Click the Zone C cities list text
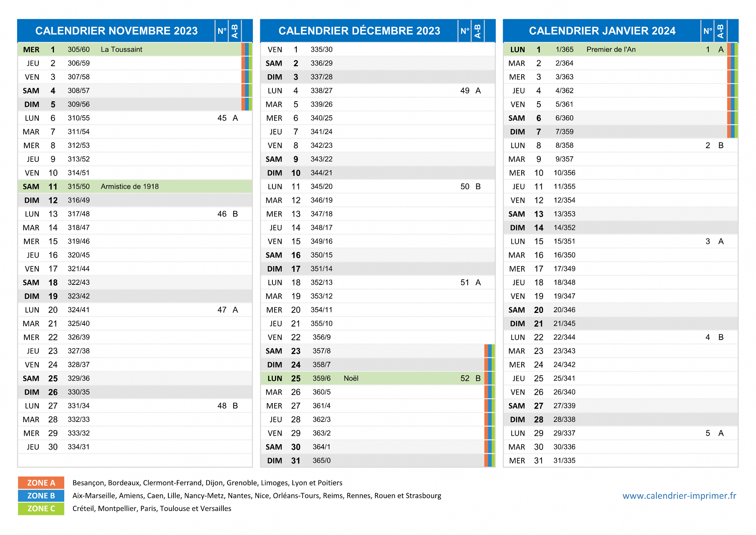Screen dimensions: 756x535 [x=152, y=508]
